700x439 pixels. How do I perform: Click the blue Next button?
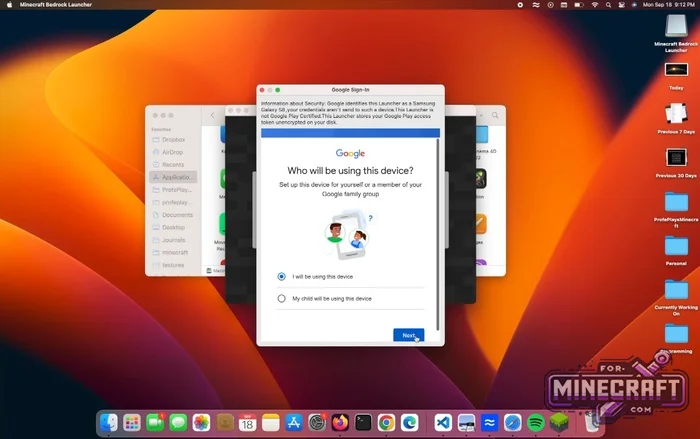[408, 335]
